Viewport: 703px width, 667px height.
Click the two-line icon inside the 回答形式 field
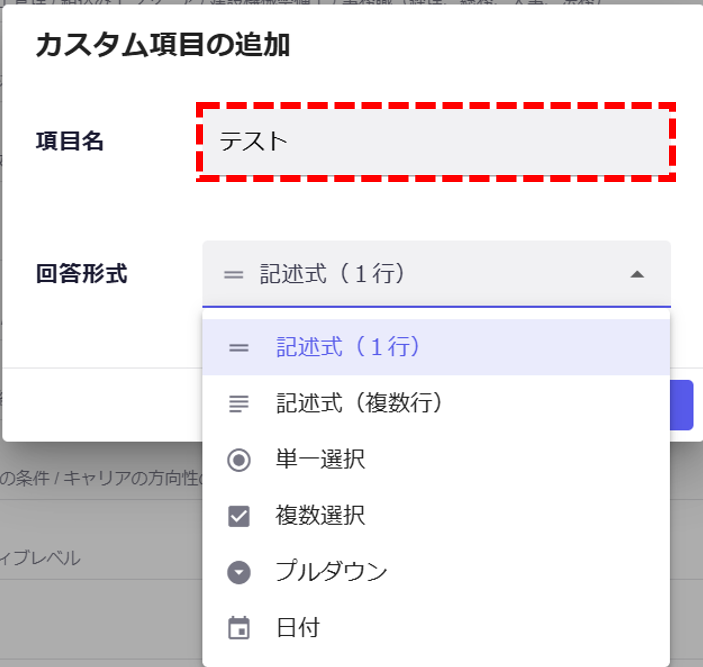click(232, 274)
